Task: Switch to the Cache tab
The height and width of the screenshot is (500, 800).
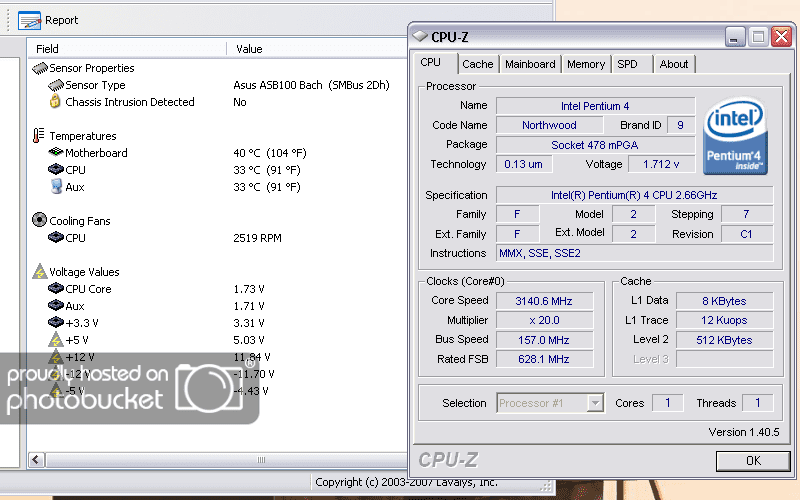Action: tap(478, 64)
